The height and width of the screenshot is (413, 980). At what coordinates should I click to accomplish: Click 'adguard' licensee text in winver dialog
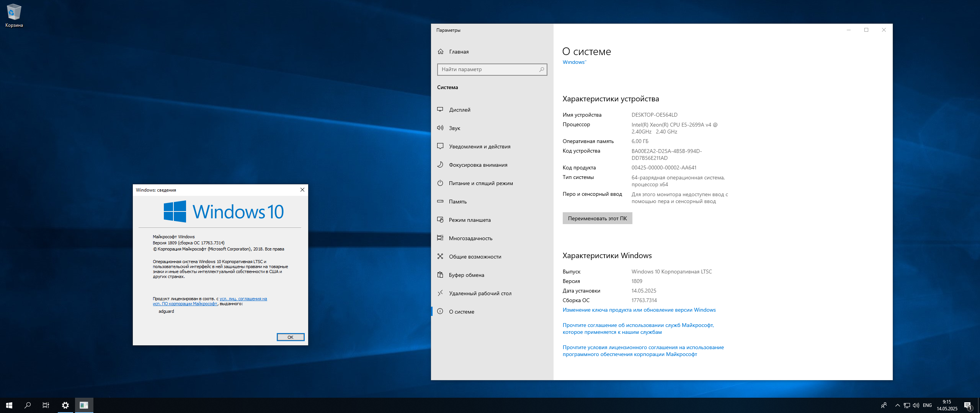click(166, 312)
